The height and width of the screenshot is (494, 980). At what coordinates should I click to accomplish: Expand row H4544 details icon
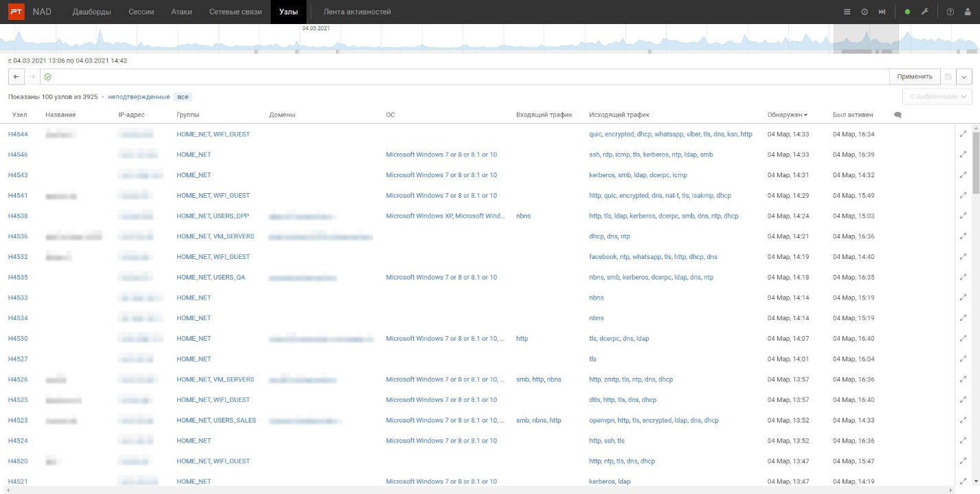[963, 134]
